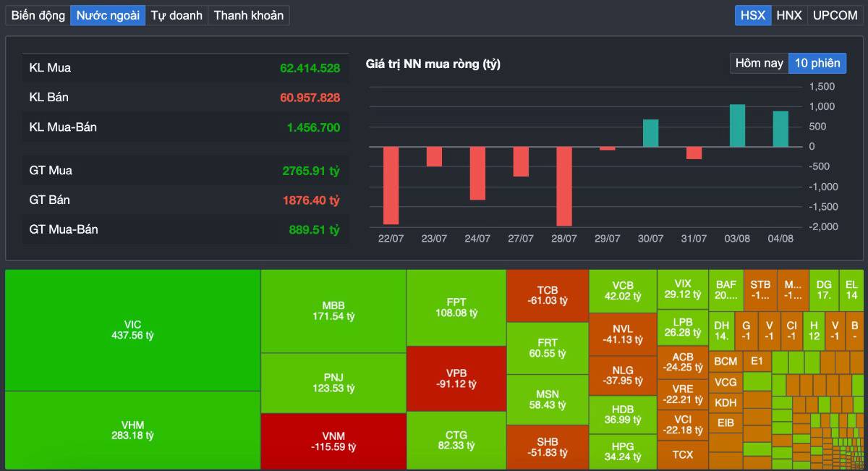Switch exchange to HNX
Screen dimensions: 868x471
coord(789,15)
